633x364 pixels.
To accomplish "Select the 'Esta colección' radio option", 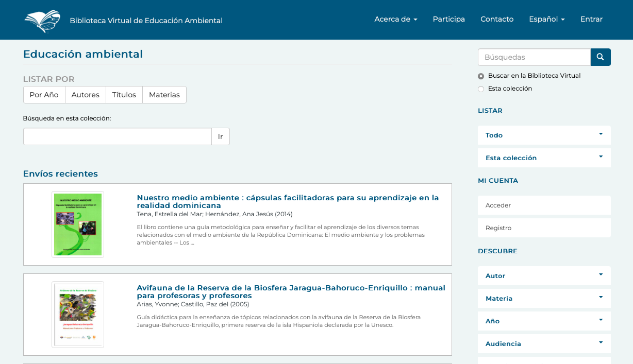I will 481,89.
